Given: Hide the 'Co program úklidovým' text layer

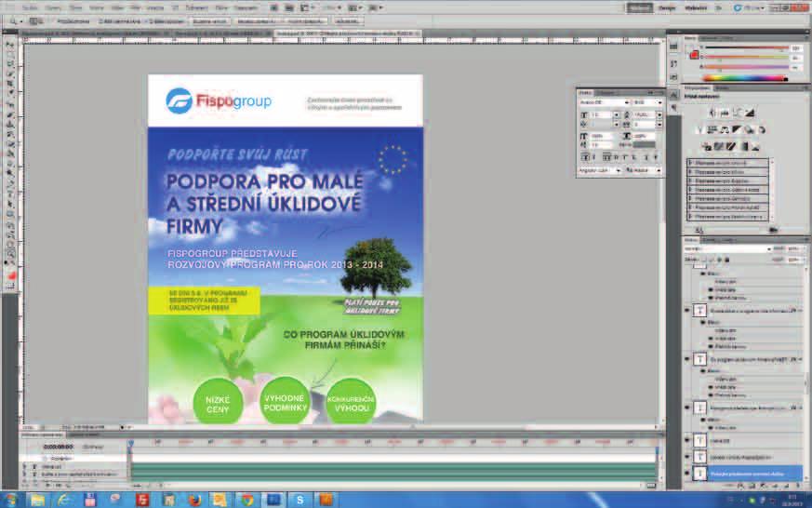Looking at the screenshot, I should pyautogui.click(x=687, y=358).
